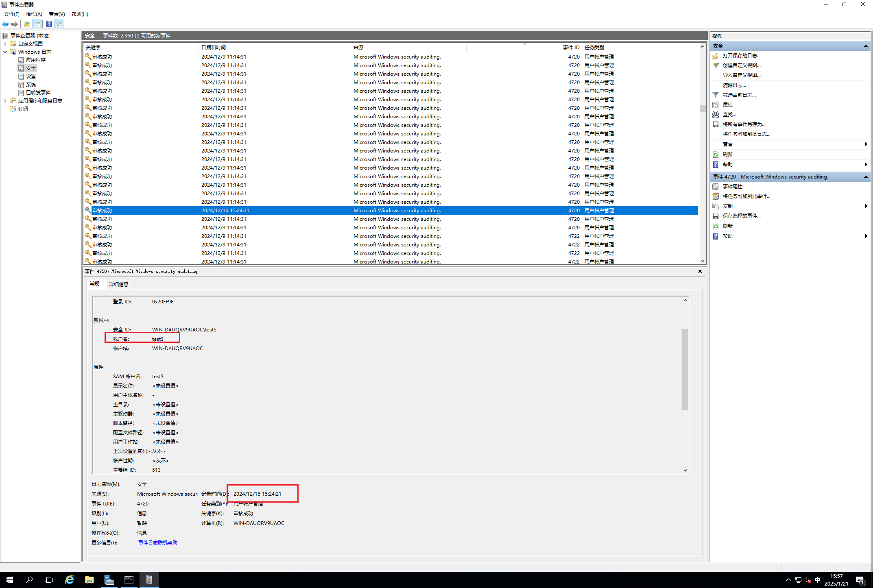Expand the 应用程序和服务日志 tree node
Viewport: 873px width, 588px height.
point(5,101)
